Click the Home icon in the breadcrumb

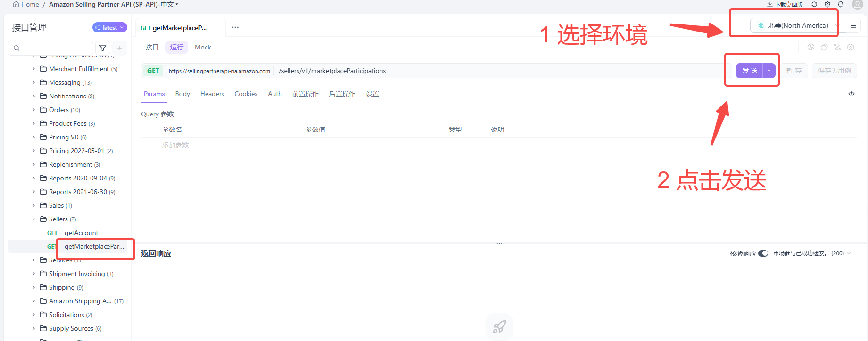(x=16, y=4)
